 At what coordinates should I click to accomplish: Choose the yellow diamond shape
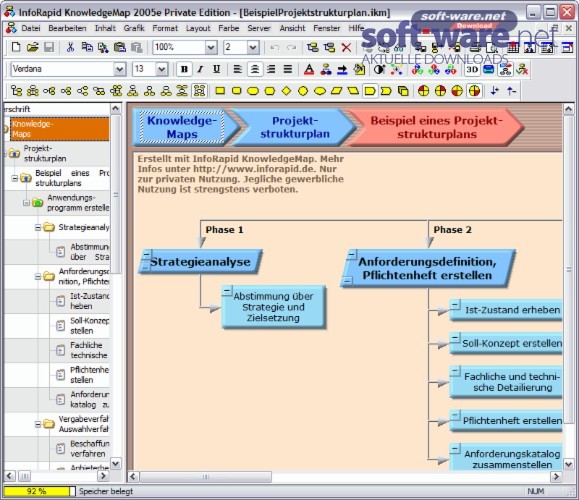(x=286, y=91)
